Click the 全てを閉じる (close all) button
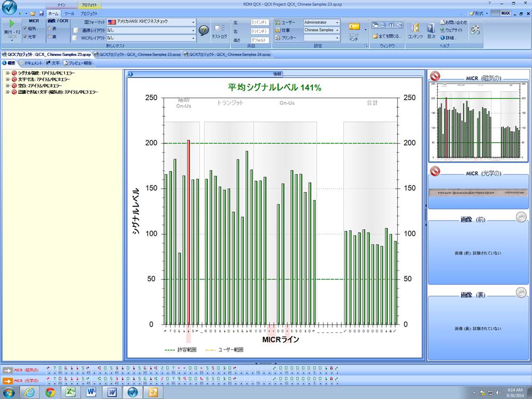The image size is (532, 399). pyautogui.click(x=386, y=36)
